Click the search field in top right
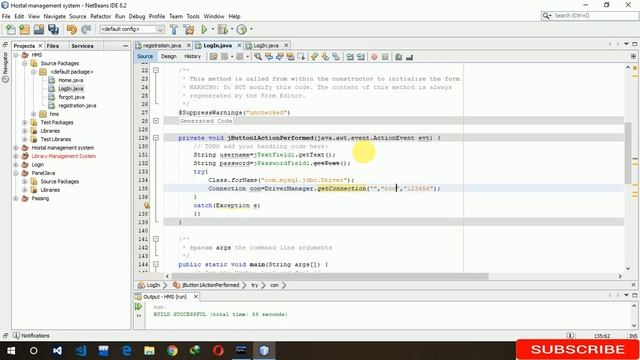This screenshot has height=360, width=640. [x=594, y=16]
